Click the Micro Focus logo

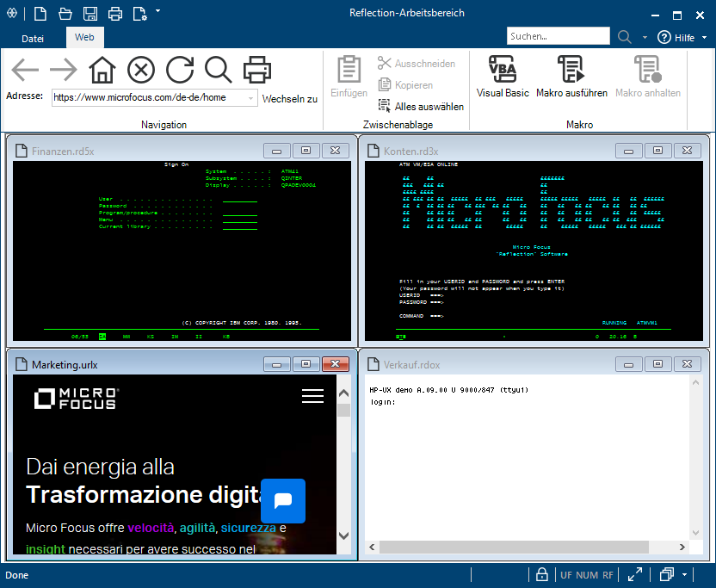click(77, 399)
